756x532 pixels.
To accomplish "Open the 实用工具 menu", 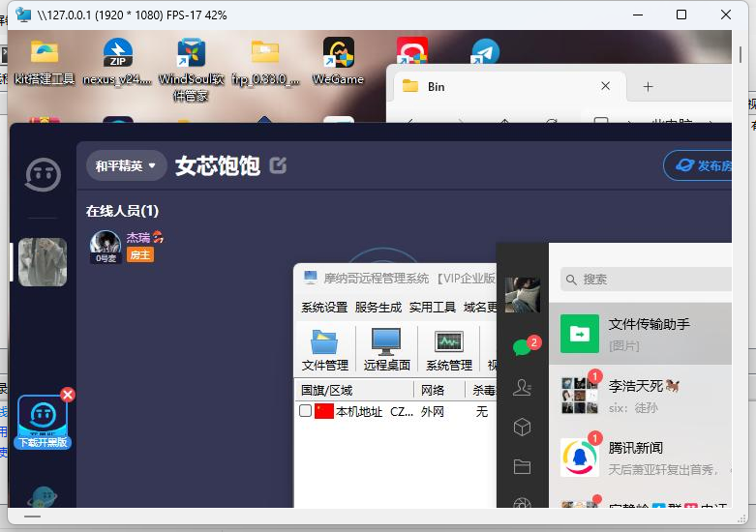I will pos(433,307).
